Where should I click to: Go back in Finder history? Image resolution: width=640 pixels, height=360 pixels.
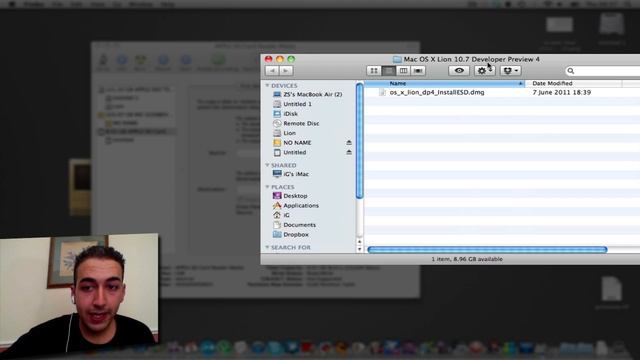tap(272, 71)
